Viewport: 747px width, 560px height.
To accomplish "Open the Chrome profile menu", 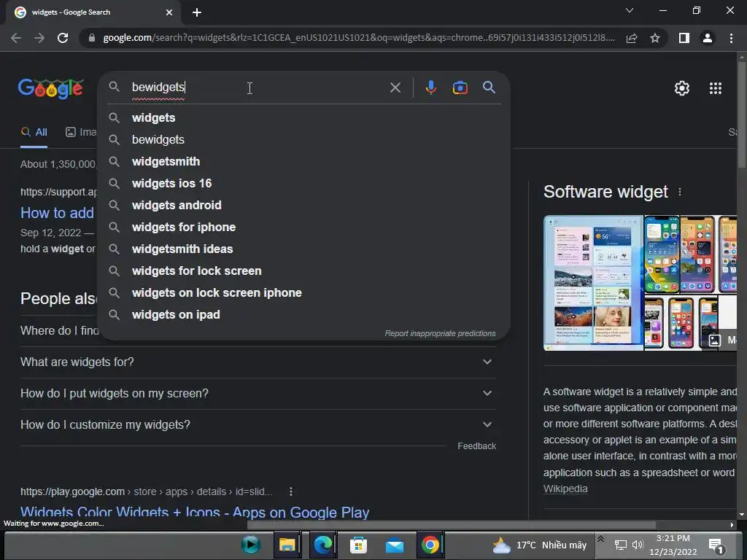I will pos(708,38).
